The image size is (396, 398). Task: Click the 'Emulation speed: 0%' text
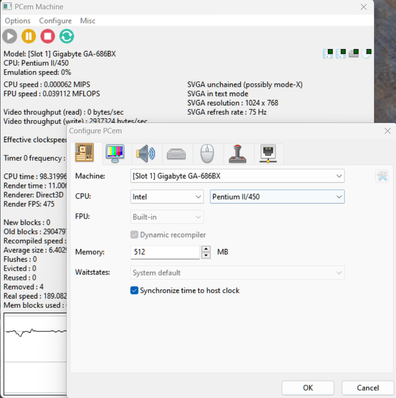tap(37, 72)
